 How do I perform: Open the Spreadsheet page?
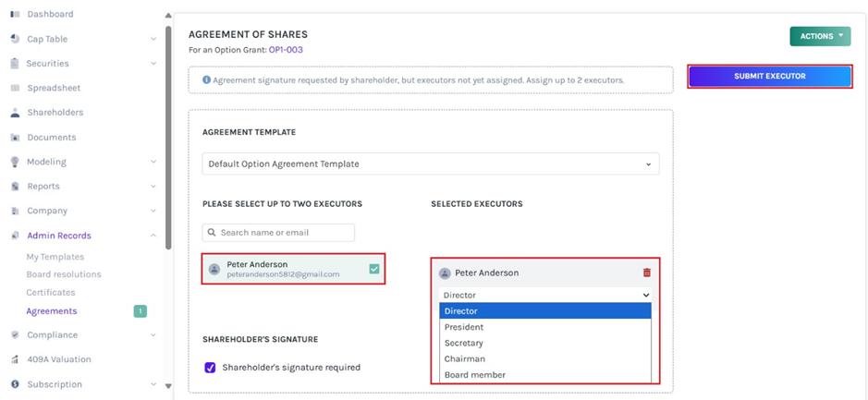[x=54, y=88]
